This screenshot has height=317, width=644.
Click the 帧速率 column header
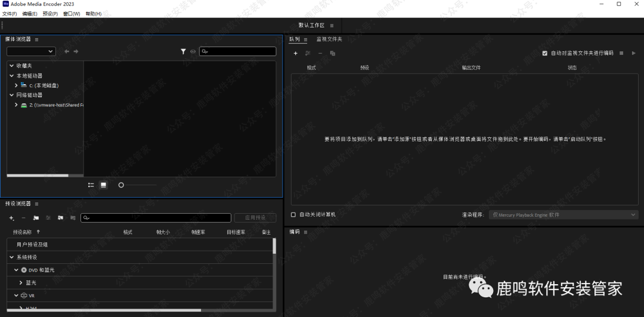[198, 232]
